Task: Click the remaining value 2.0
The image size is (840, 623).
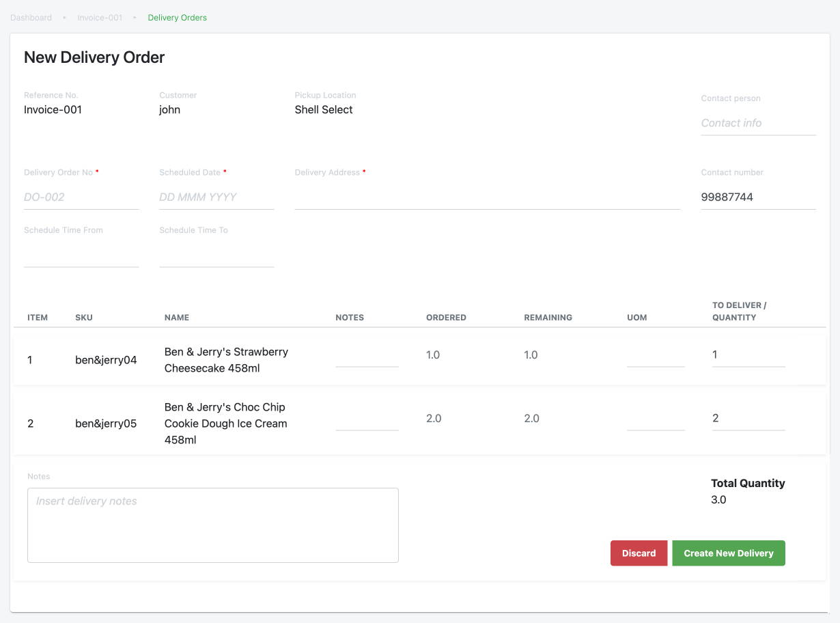Action: coord(531,419)
